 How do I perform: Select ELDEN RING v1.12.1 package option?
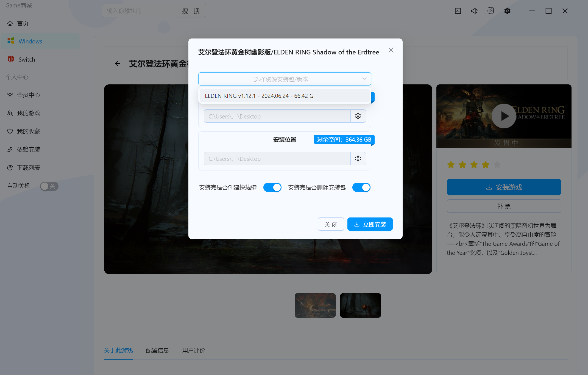[x=285, y=96]
